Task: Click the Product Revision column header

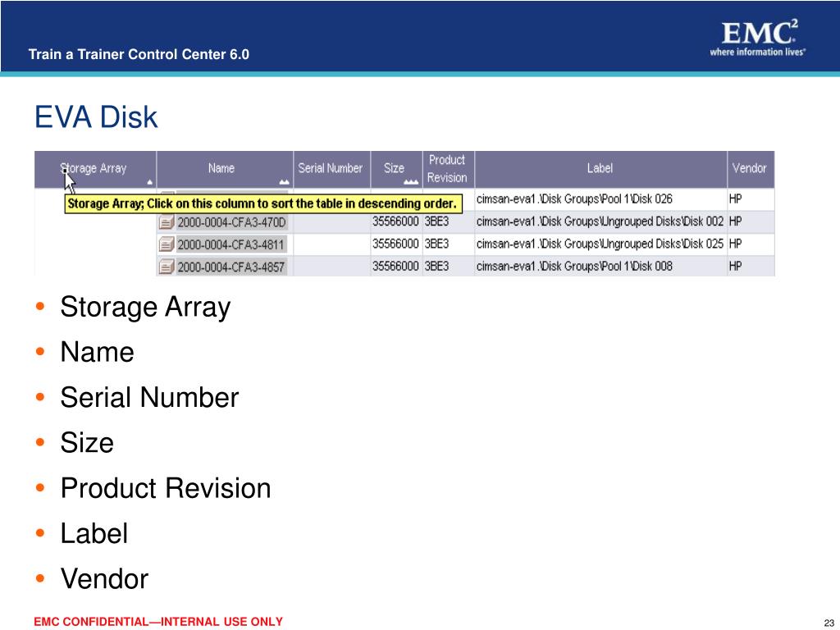Action: click(449, 169)
